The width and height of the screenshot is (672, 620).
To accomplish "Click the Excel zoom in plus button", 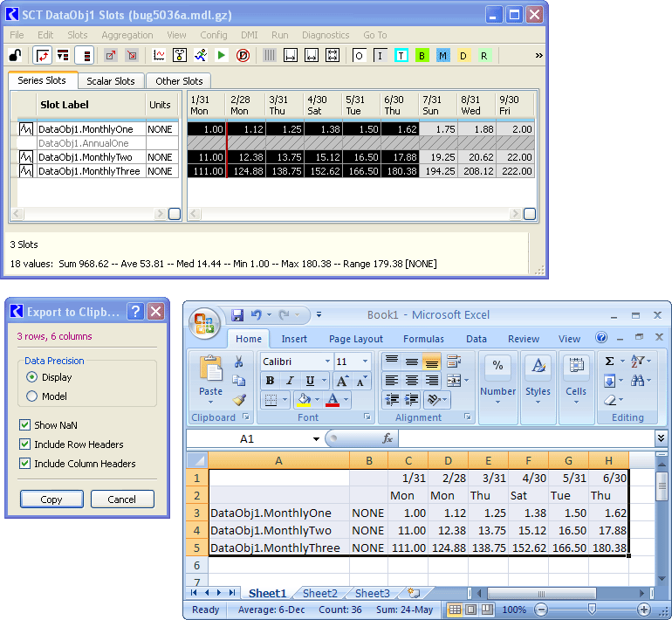I will (644, 610).
